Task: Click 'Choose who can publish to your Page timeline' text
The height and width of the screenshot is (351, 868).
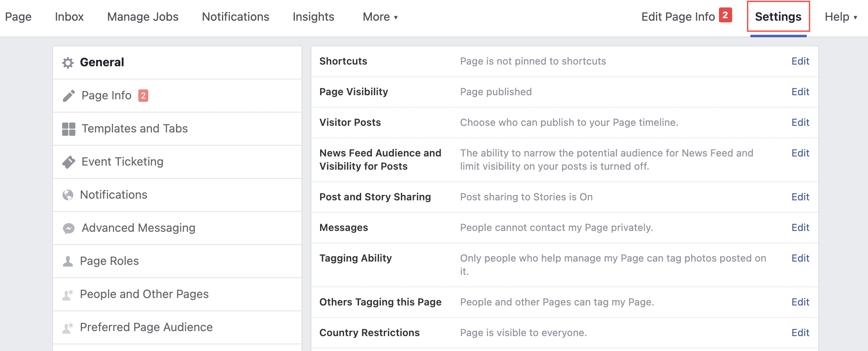Action: [x=569, y=123]
